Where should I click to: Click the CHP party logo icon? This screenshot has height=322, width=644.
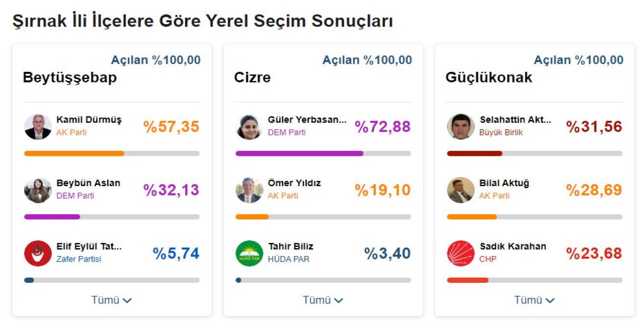460,254
